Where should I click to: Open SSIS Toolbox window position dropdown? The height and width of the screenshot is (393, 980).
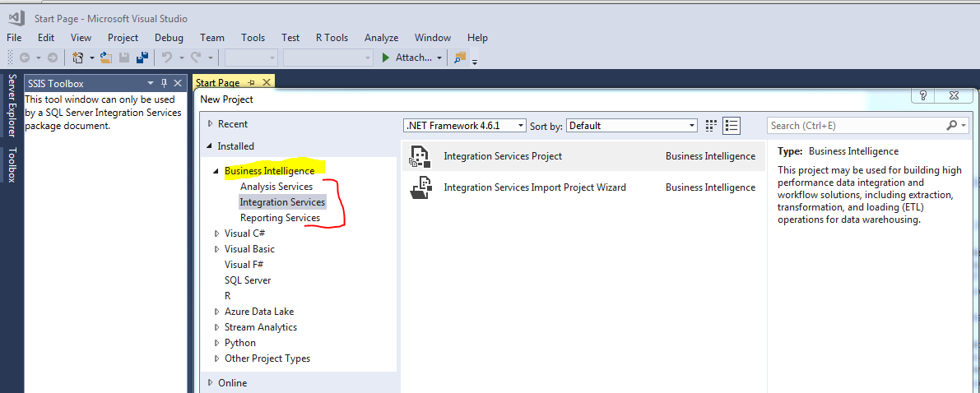coord(151,83)
